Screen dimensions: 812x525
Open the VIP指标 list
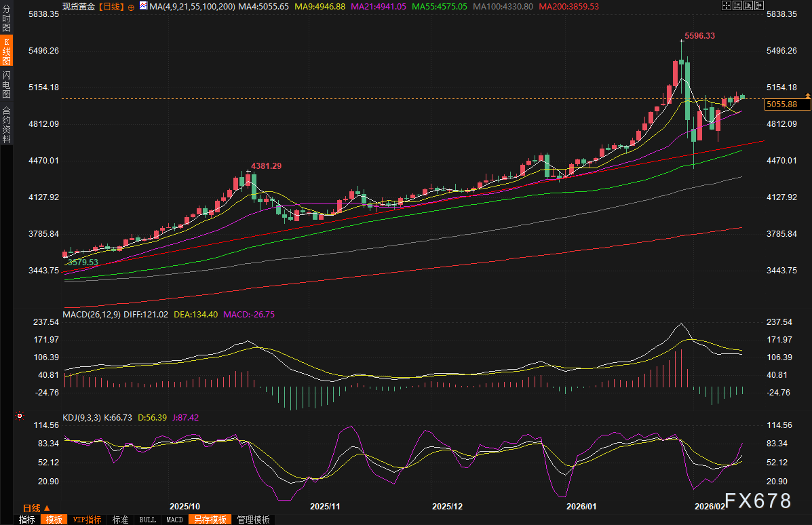click(87, 520)
